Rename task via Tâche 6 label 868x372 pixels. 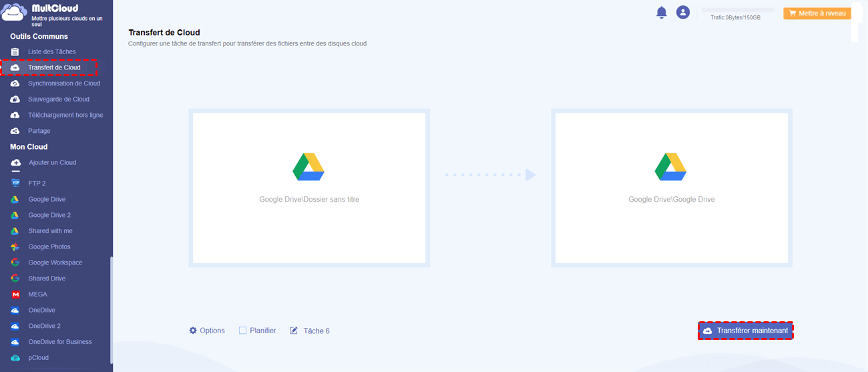(316, 331)
